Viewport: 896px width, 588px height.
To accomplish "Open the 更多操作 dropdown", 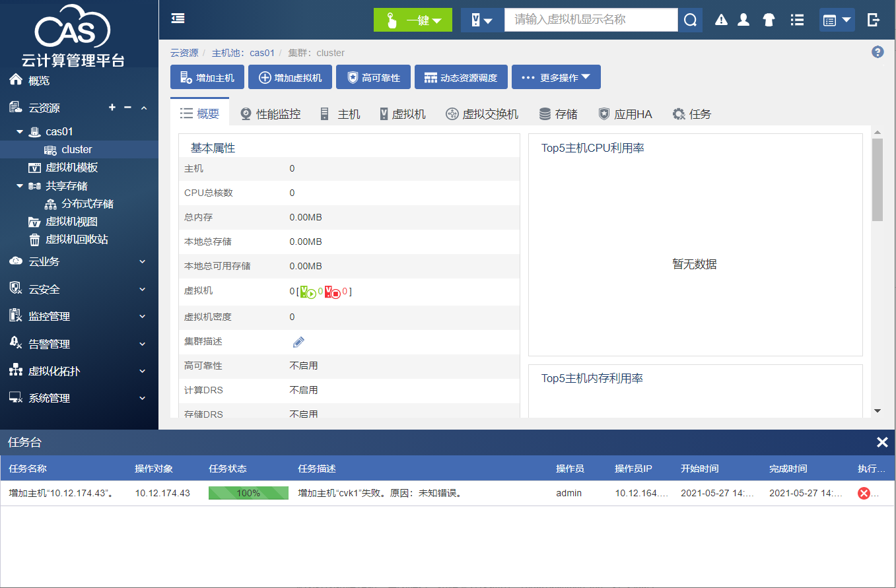I will pos(556,77).
